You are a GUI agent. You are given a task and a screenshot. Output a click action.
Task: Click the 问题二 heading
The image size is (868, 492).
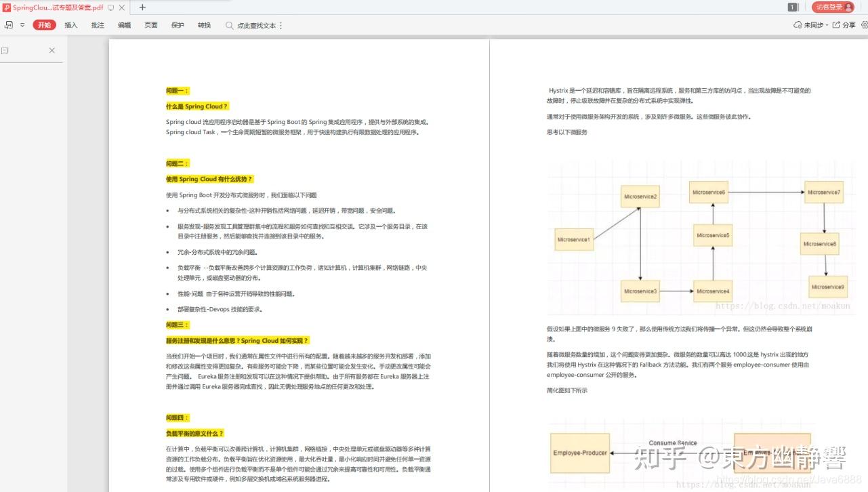[178, 163]
